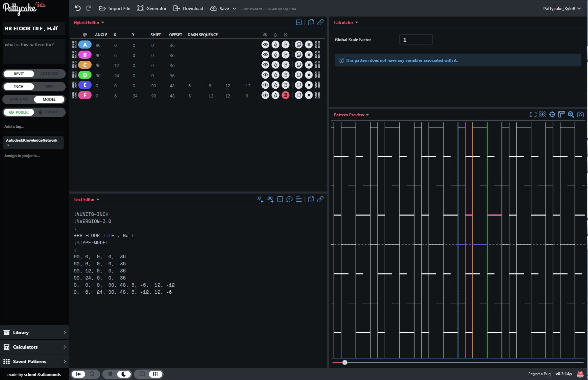Click the Import File button
This screenshot has width=588, height=380.
(115, 8)
